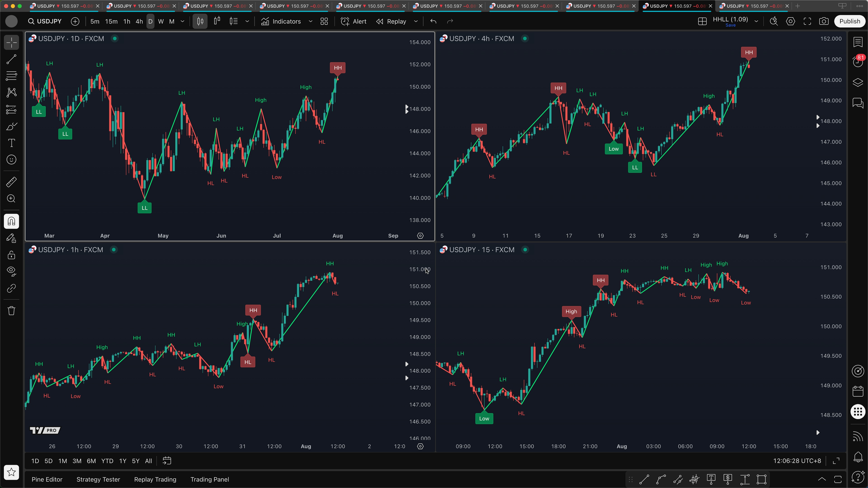The height and width of the screenshot is (488, 868).
Task: Open alerts panel with 81 badge
Action: point(858,62)
